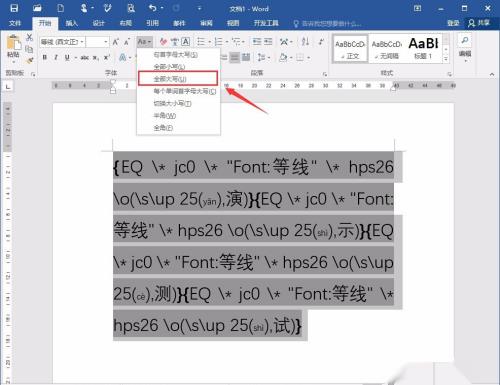This screenshot has height=385, width=500.
Task: Switch to the 插入 Insert tab
Action: click(x=71, y=23)
